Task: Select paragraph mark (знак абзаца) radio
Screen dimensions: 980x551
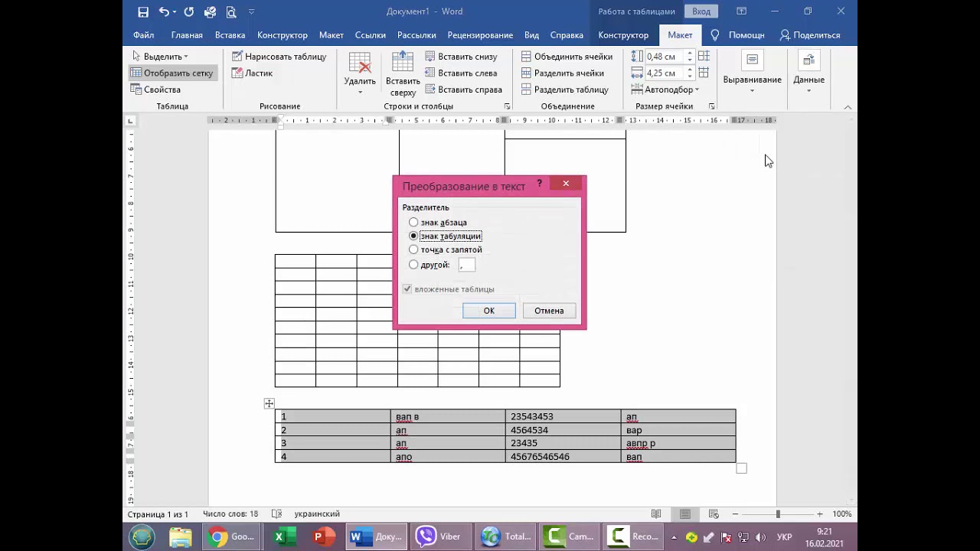Action: (x=413, y=223)
